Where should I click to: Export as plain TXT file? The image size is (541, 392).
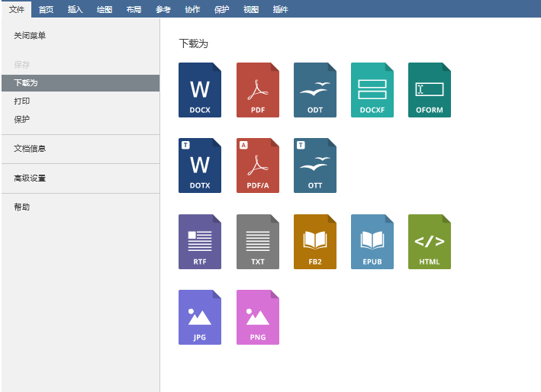point(258,242)
